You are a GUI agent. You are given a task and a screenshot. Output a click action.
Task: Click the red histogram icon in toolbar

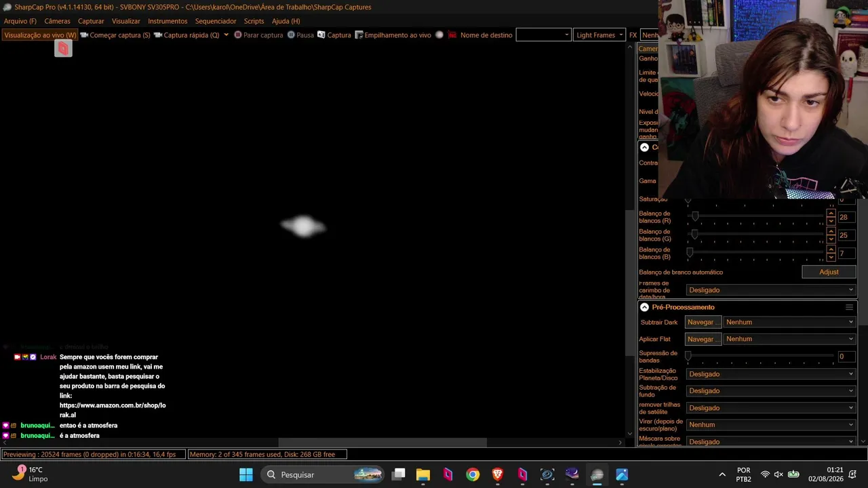[452, 35]
